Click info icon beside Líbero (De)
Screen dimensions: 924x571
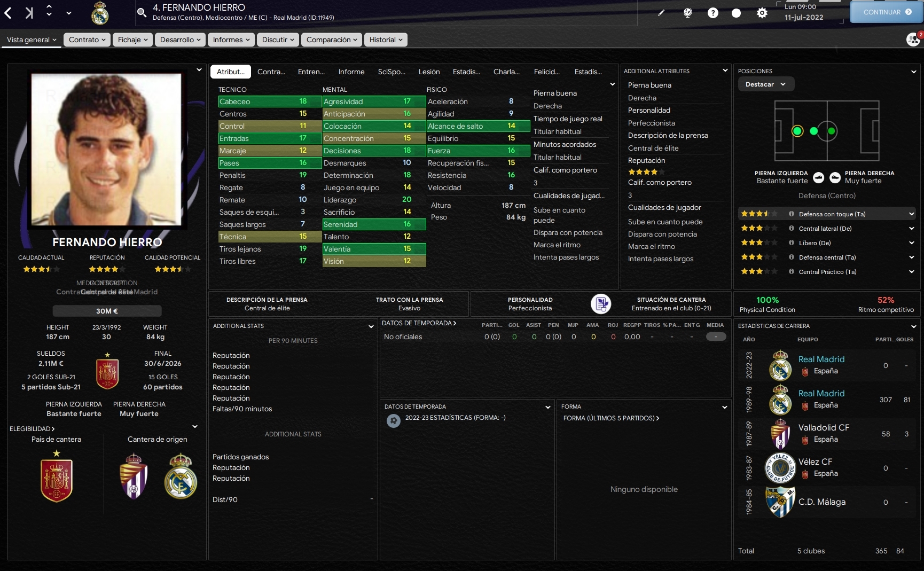[x=792, y=243]
